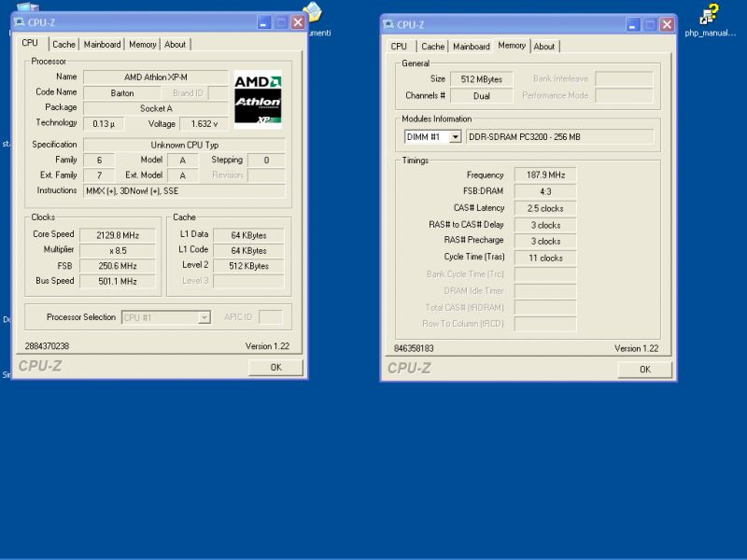Click the Channels # value Dual
The height and width of the screenshot is (560, 747).
pos(481,96)
